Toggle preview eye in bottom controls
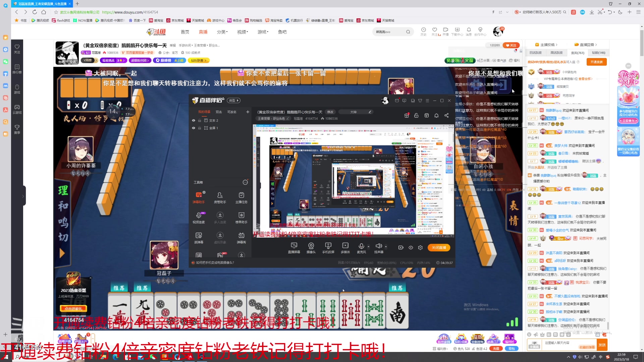This screenshot has width=644, height=362. [411, 247]
